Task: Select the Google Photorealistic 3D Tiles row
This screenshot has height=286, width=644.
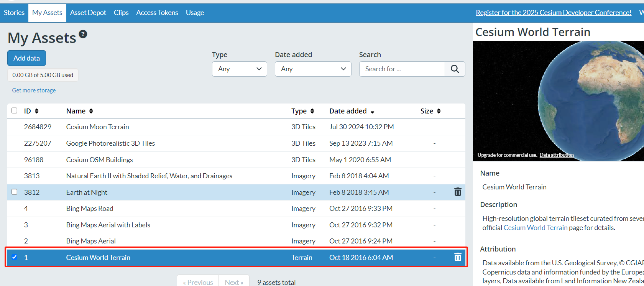Action: point(236,143)
